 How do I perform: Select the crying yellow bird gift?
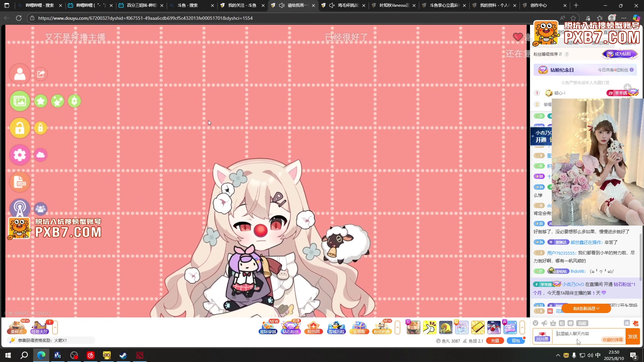[x=445, y=327]
